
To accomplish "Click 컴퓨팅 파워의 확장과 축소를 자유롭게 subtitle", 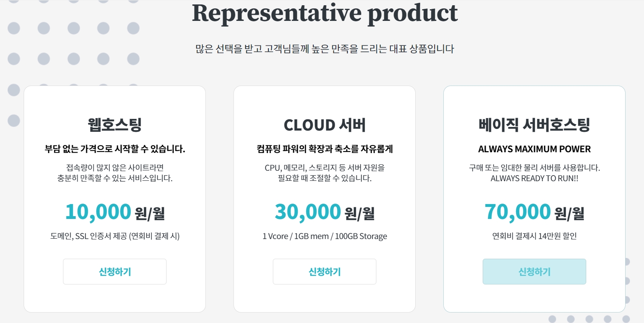I will [x=325, y=149].
